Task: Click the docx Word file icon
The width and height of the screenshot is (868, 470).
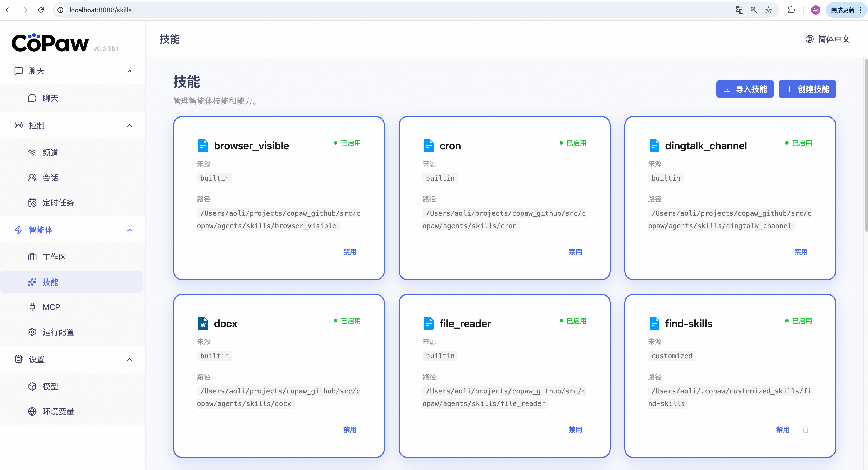Action: (x=203, y=324)
